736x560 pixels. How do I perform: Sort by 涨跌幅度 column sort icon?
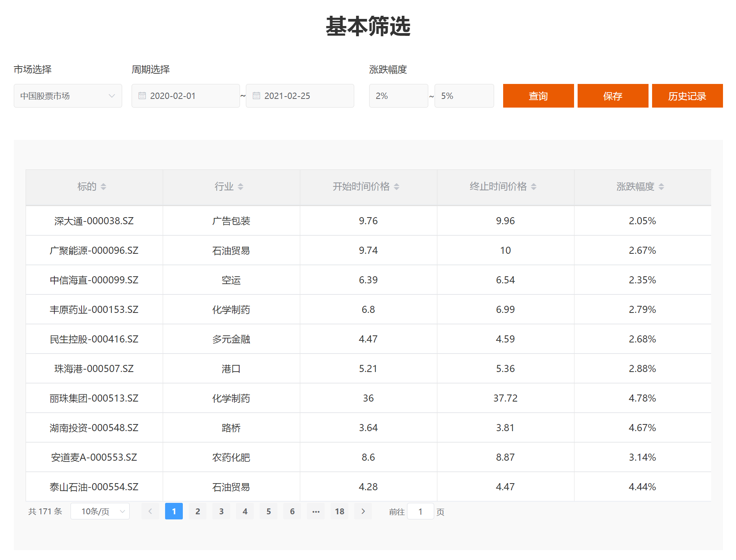661,187
